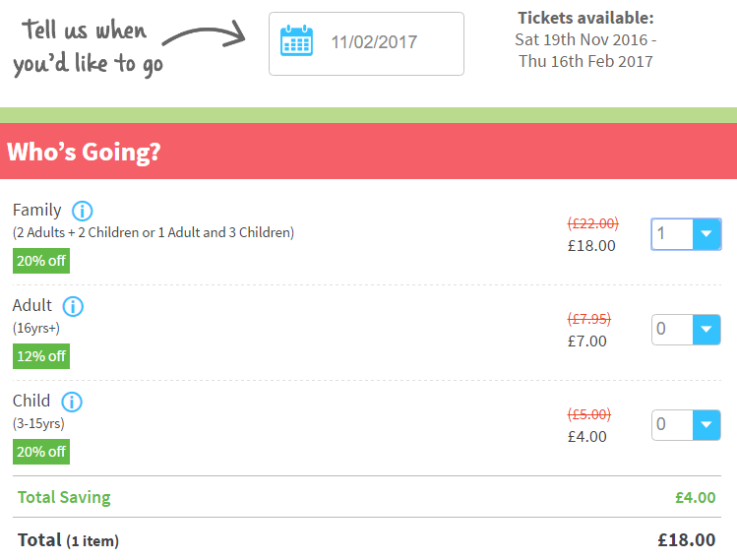Select the Child quantity value box
The image size is (737, 560).
pos(672,424)
